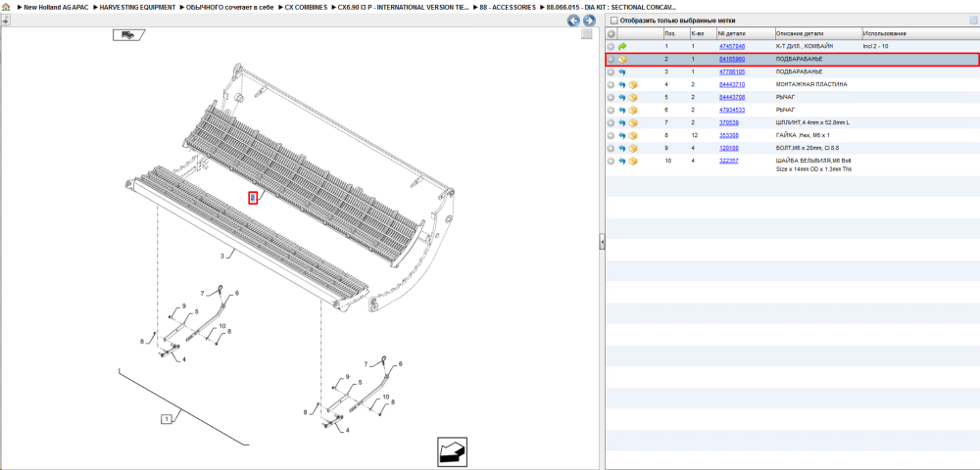Navigate to previous figure with back arrow
Image resolution: width=980 pixels, height=470 pixels.
tap(573, 21)
